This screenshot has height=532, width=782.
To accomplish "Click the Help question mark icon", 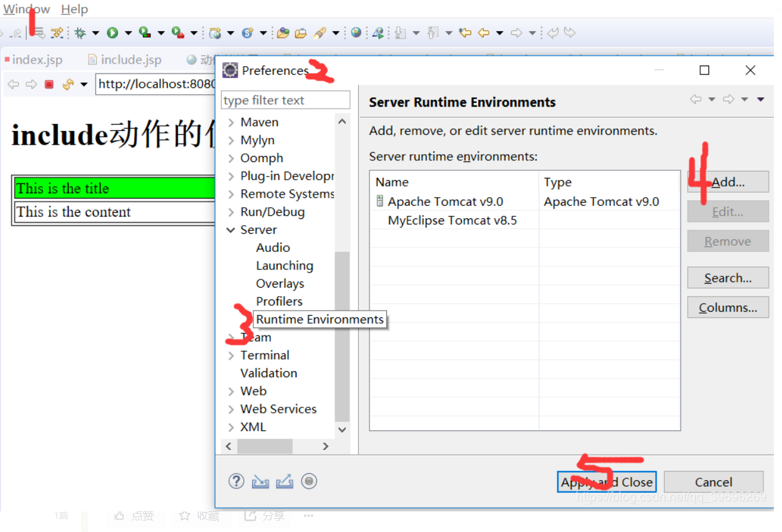I will pyautogui.click(x=237, y=481).
